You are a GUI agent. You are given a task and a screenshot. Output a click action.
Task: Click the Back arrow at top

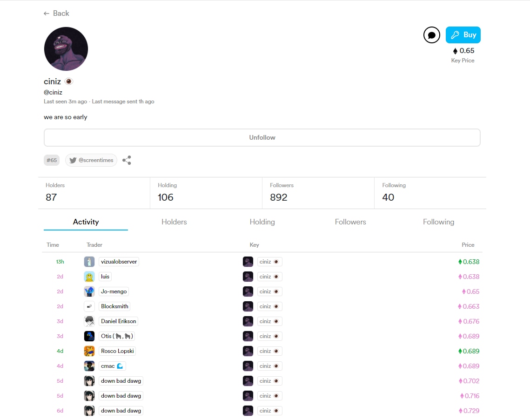(56, 14)
